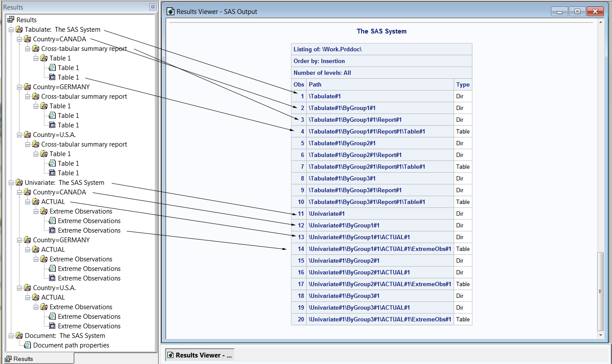612x364 pixels.
Task: Click path \Univariate#1\ByGroup1#1\ACTUAL#1
Action: 359,237
